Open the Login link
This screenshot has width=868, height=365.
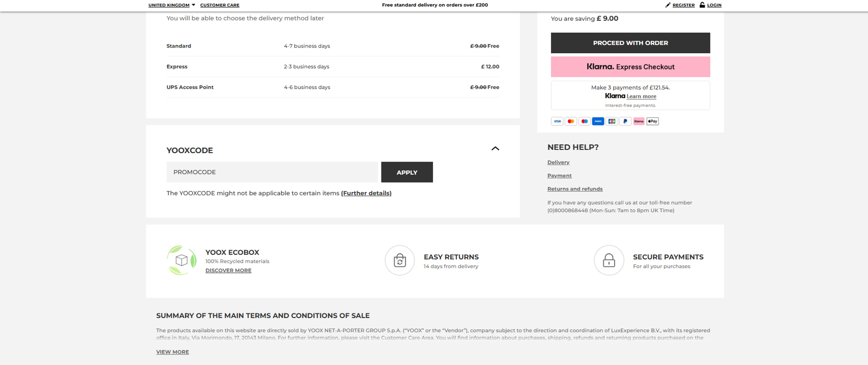714,5
